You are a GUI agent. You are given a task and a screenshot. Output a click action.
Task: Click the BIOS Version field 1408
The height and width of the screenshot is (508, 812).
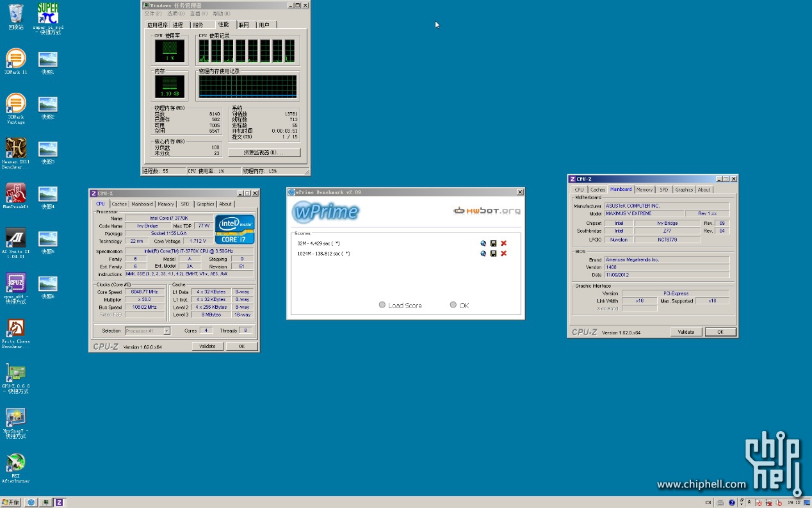(x=667, y=267)
